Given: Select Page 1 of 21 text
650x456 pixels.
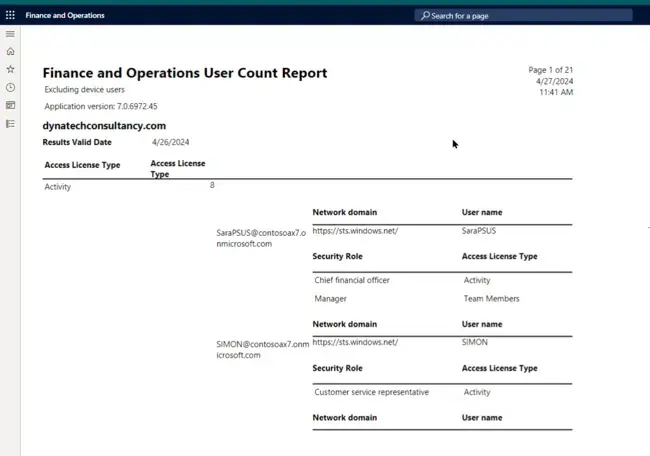Looking at the screenshot, I should [x=551, y=70].
